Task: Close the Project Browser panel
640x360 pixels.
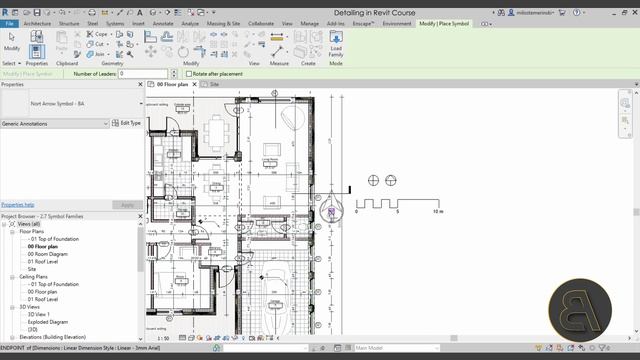Action: pyautogui.click(x=140, y=216)
